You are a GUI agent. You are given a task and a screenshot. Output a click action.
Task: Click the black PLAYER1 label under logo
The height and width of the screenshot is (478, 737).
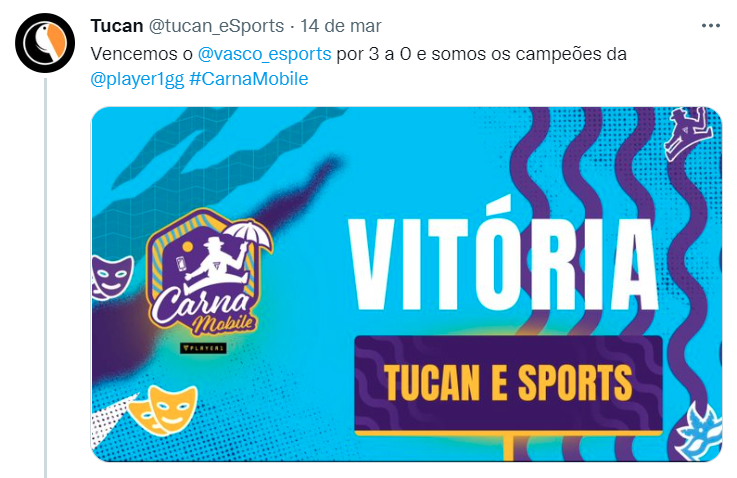click(204, 348)
